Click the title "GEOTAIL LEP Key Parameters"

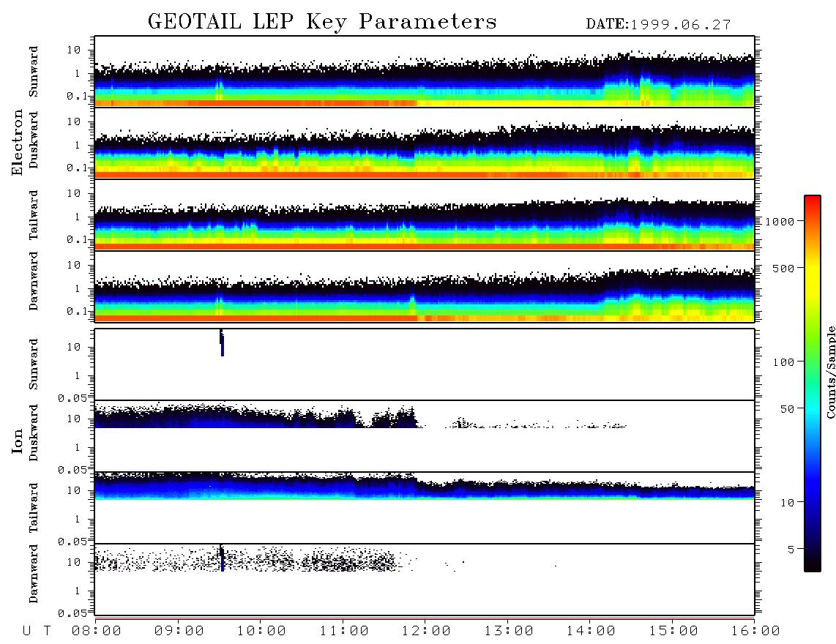pyautogui.click(x=322, y=22)
